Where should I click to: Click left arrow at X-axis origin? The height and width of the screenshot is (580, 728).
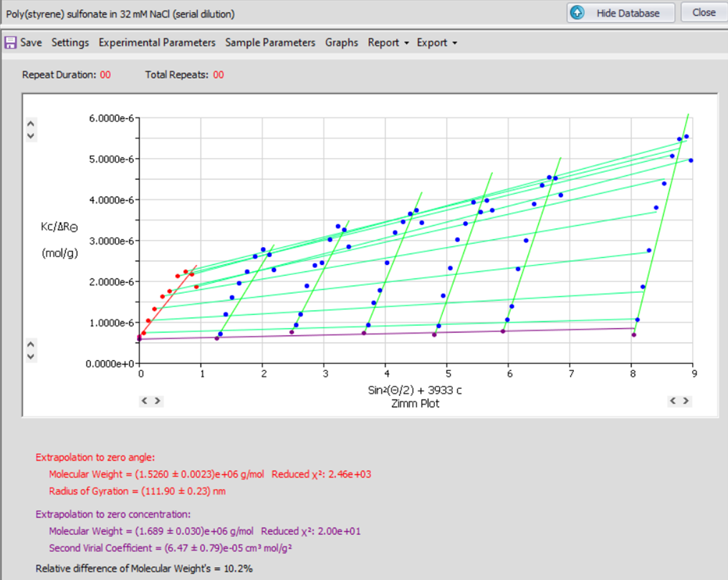144,401
